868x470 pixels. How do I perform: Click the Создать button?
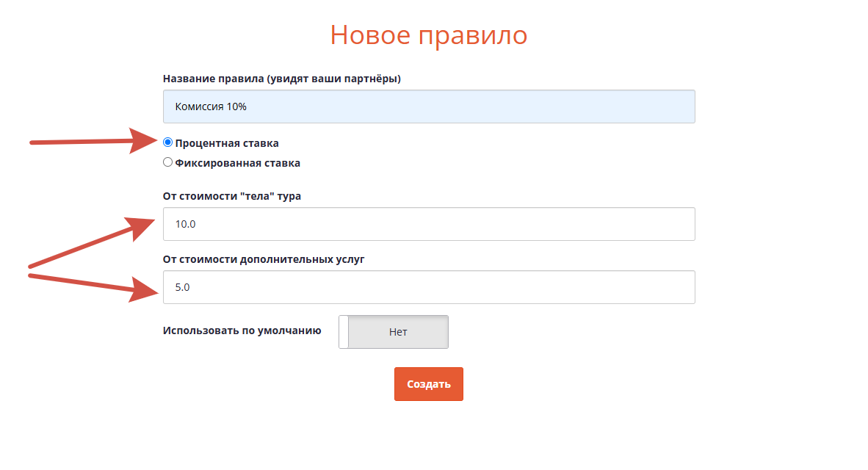(428, 383)
